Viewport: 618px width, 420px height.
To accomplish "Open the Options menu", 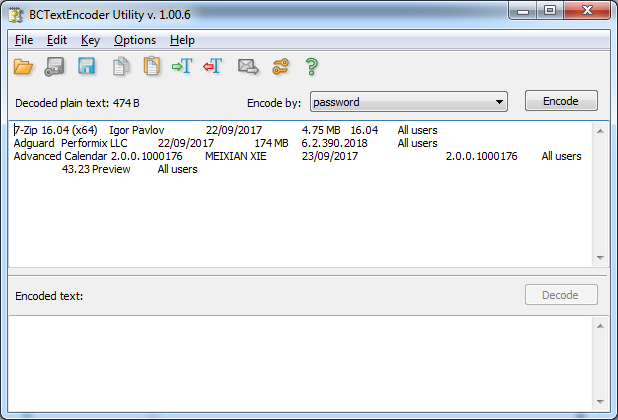I will 135,40.
